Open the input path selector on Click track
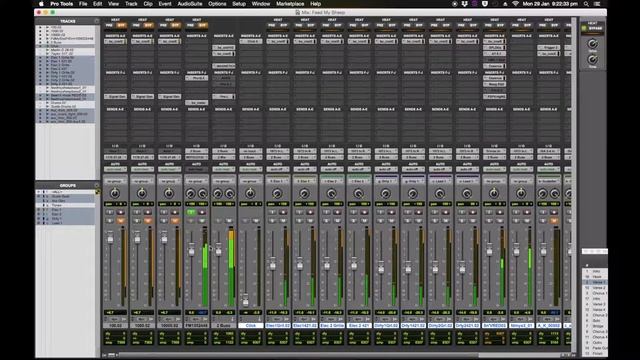 250,151
